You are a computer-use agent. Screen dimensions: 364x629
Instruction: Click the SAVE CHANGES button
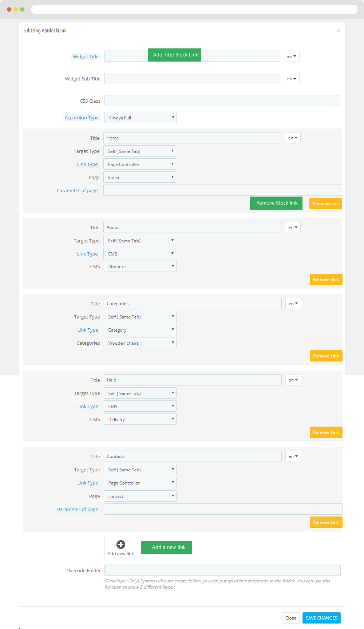click(x=321, y=618)
